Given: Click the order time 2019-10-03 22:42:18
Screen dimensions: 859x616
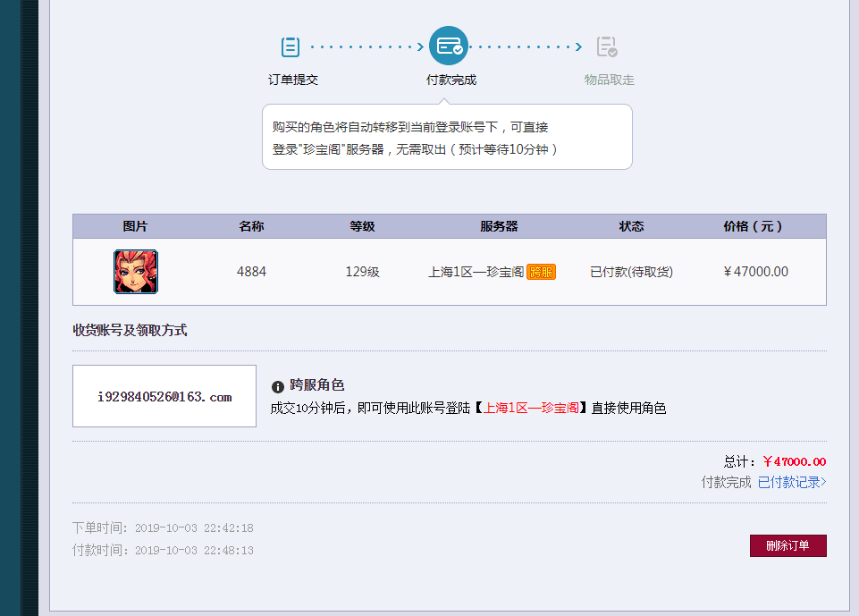Looking at the screenshot, I should coord(194,528).
